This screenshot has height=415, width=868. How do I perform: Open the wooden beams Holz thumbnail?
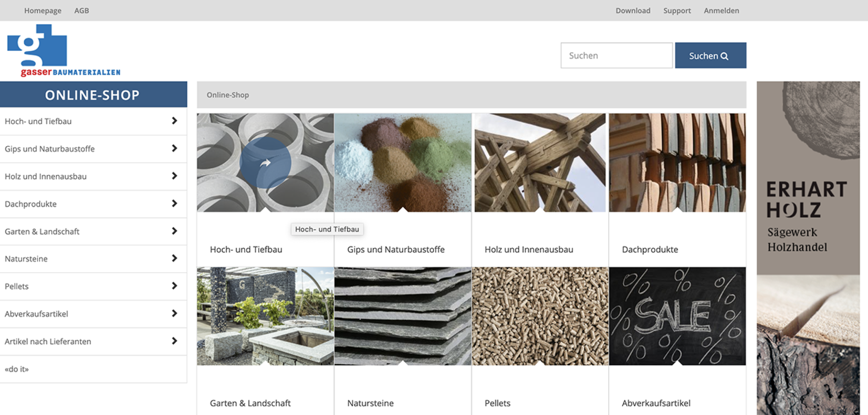[540, 163]
